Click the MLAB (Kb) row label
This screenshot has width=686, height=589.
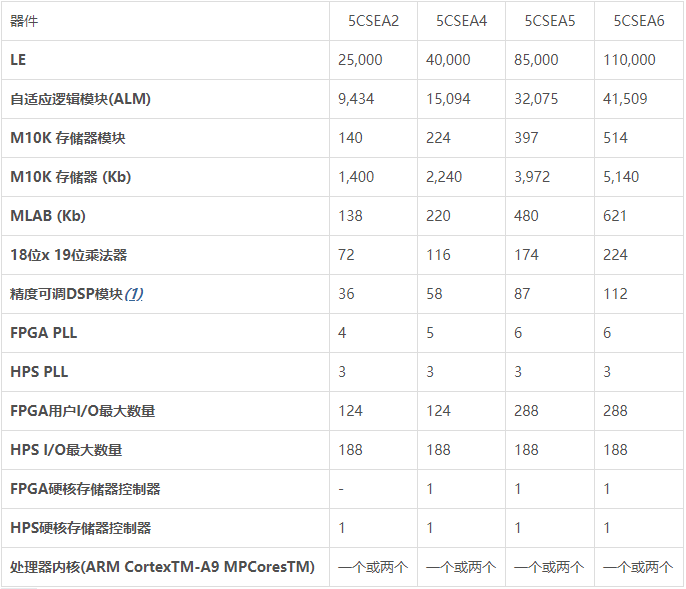[48, 216]
